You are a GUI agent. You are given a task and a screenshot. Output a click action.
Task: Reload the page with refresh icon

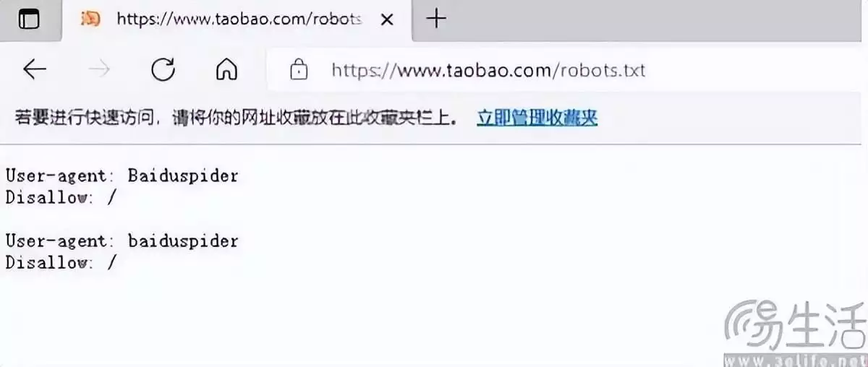(x=163, y=69)
